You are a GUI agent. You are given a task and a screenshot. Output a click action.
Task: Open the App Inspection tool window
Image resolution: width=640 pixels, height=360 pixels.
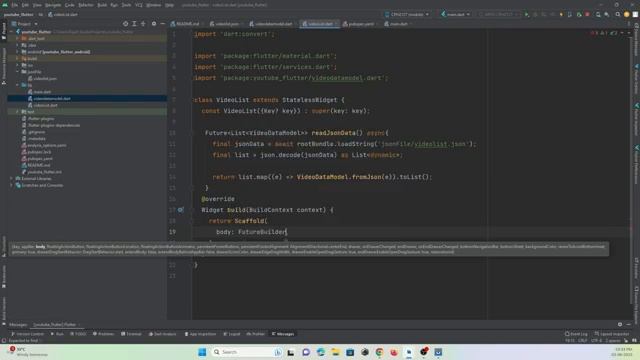[x=200, y=334]
